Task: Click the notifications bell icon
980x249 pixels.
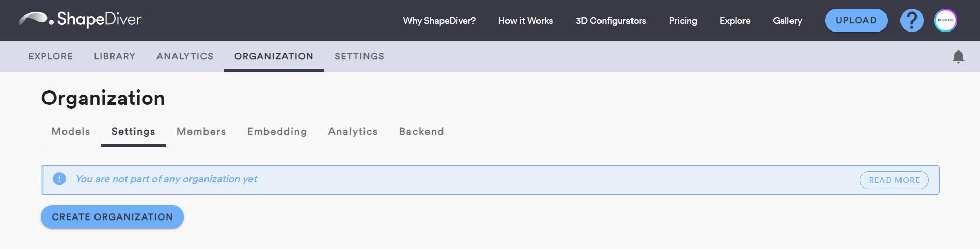Action: point(958,56)
